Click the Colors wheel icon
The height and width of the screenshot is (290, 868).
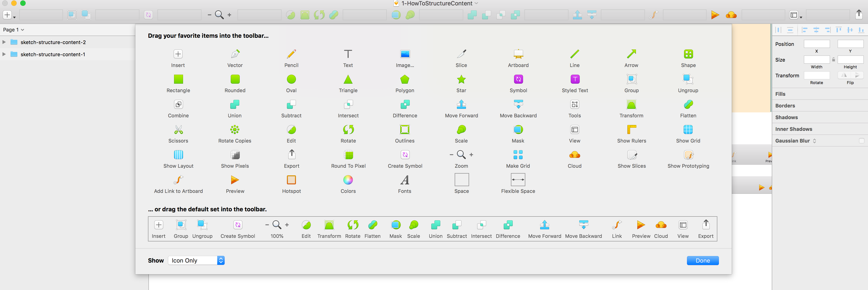[348, 180]
